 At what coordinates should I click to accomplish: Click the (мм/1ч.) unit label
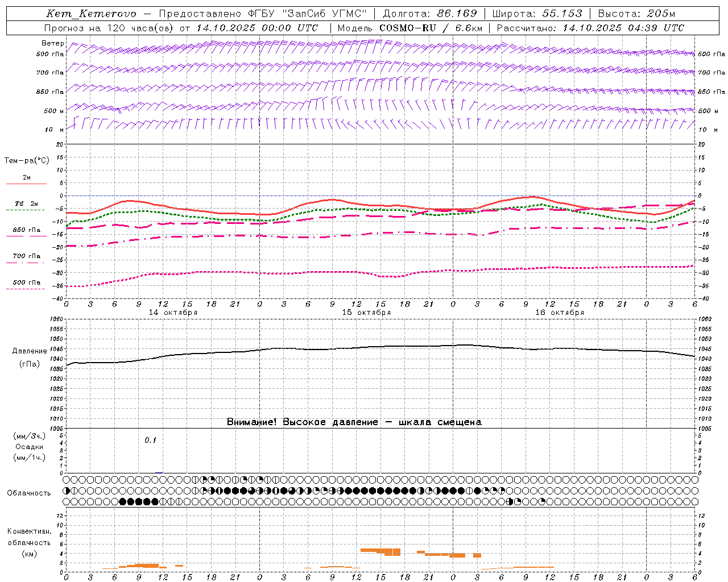tap(30, 458)
